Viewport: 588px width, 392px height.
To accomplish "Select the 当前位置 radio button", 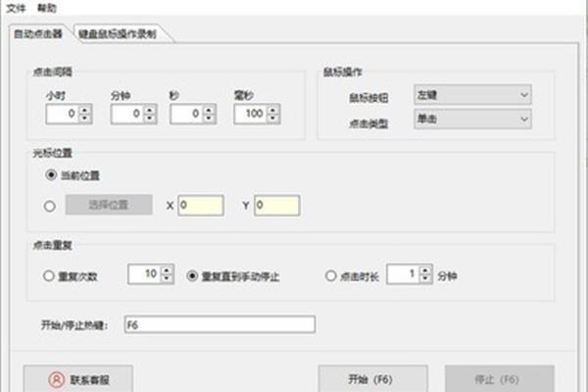I will coord(51,175).
